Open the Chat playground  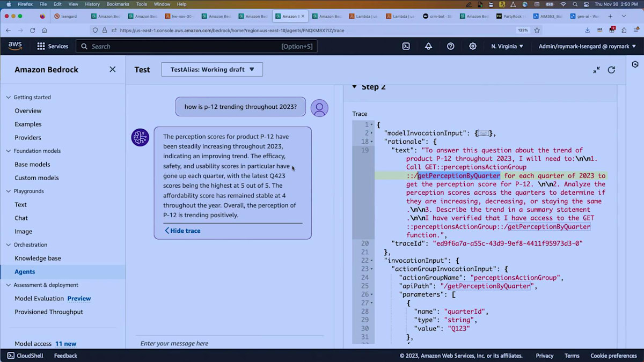(x=21, y=218)
